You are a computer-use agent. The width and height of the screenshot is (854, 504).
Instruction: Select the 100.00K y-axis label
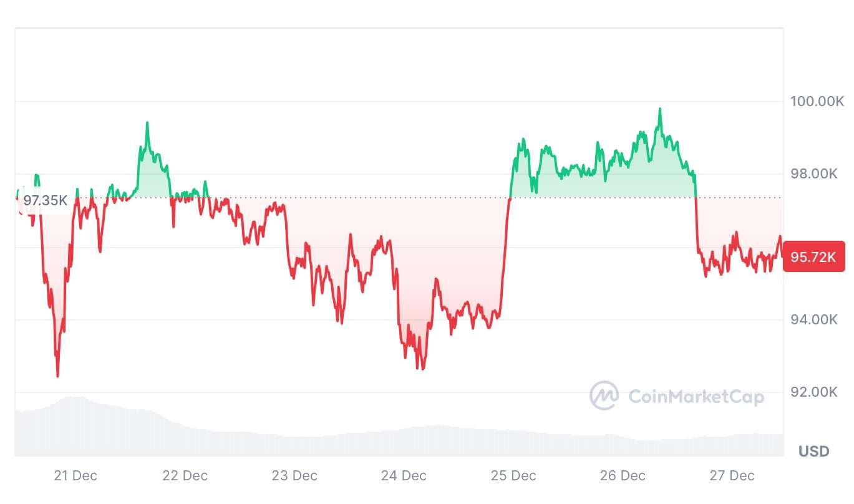pos(817,101)
